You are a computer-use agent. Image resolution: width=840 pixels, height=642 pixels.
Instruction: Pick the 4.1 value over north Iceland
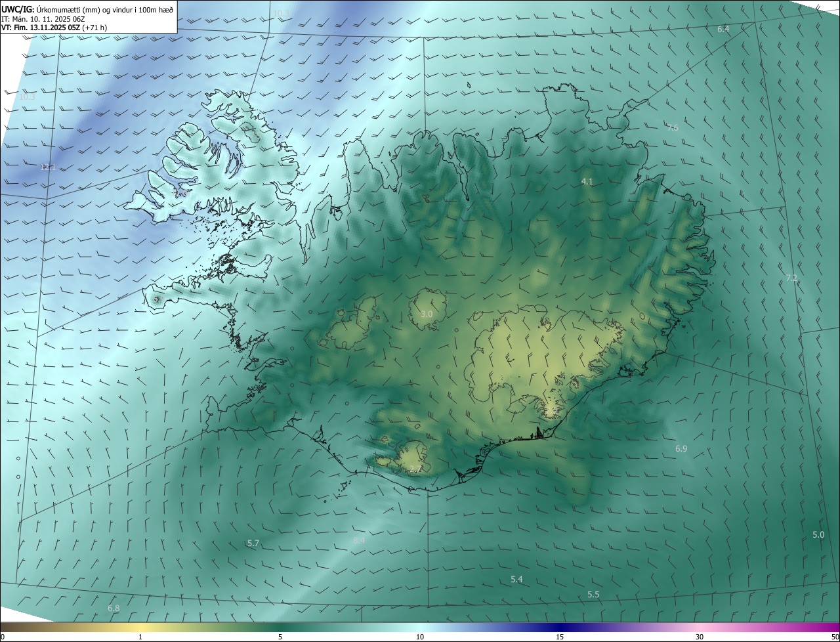tap(587, 181)
